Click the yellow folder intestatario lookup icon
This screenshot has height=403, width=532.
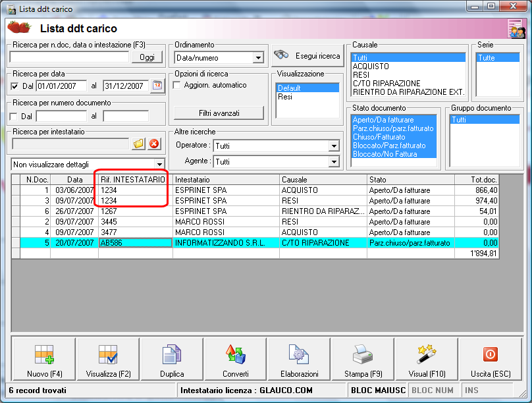tap(138, 144)
